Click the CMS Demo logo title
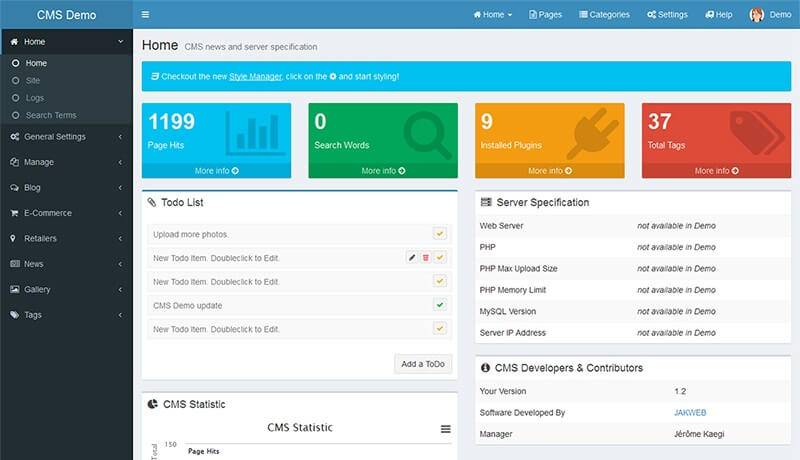Screen dimensions: 800x460 tap(66, 15)
